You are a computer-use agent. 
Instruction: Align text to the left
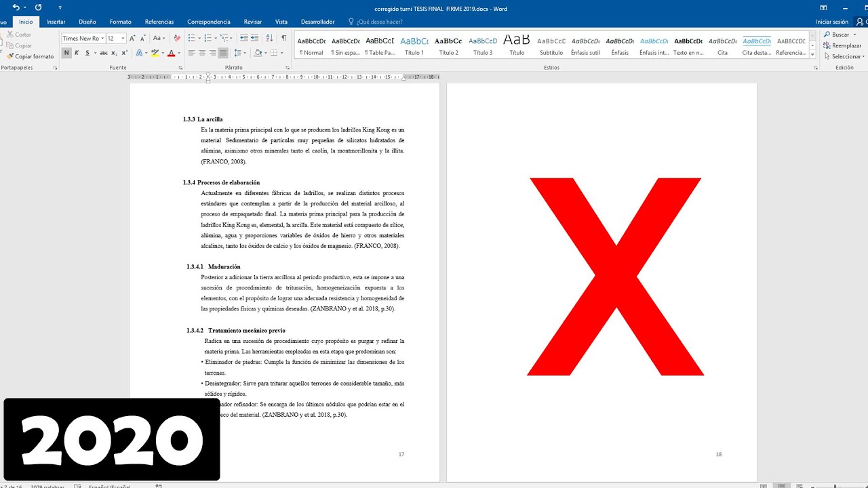(192, 53)
